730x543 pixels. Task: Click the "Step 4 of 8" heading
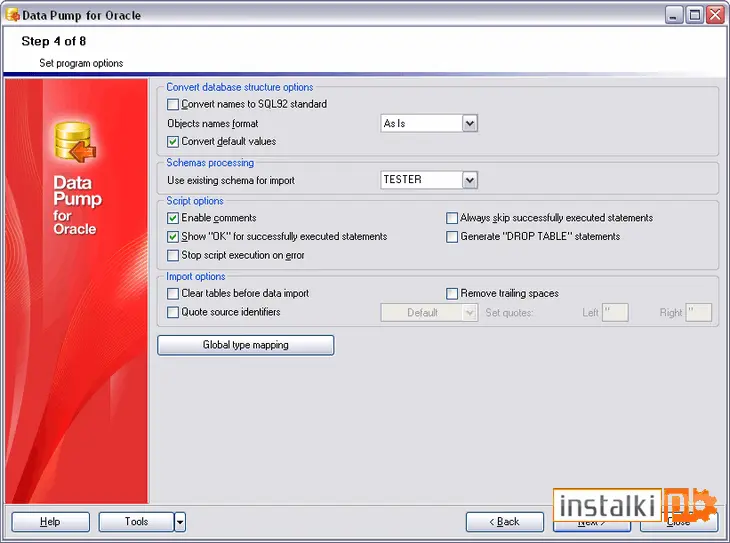coord(54,41)
